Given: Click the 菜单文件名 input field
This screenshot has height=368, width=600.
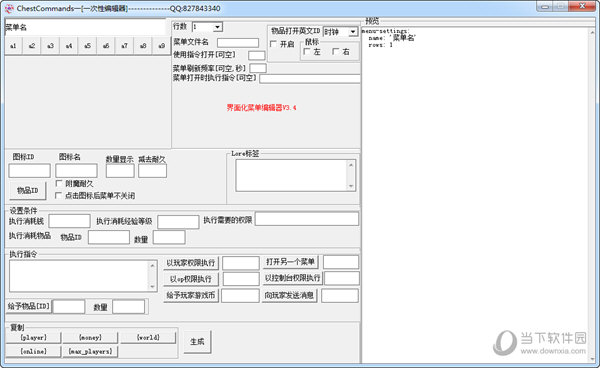Looking at the screenshot, I should (238, 42).
